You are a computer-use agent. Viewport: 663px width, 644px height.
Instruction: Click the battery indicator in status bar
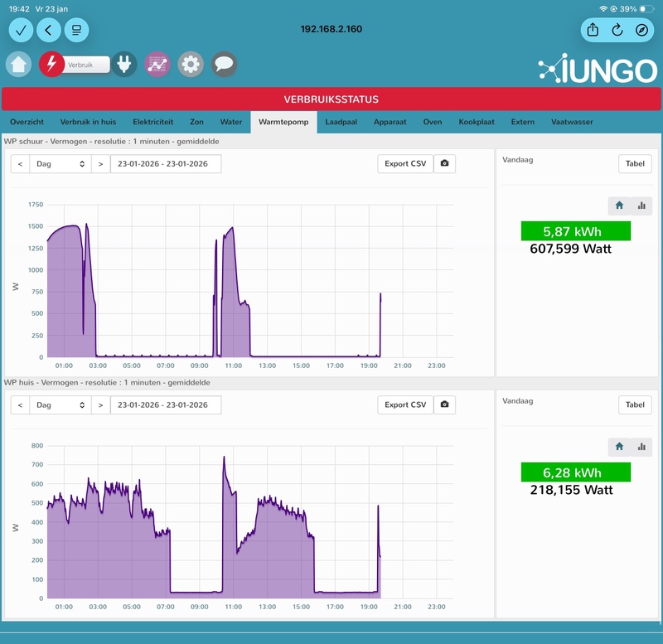[x=646, y=9]
